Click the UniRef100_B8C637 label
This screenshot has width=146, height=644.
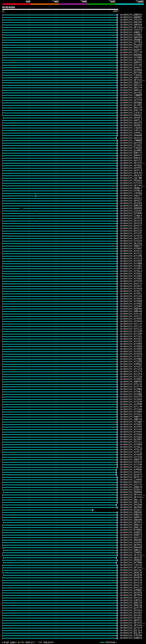[x=131, y=482]
